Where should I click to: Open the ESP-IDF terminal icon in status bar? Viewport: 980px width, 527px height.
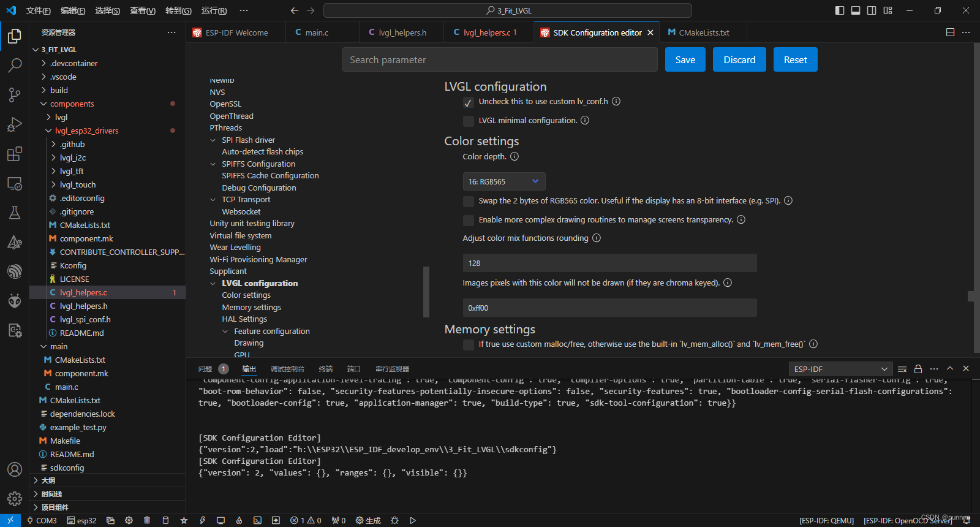click(257, 520)
